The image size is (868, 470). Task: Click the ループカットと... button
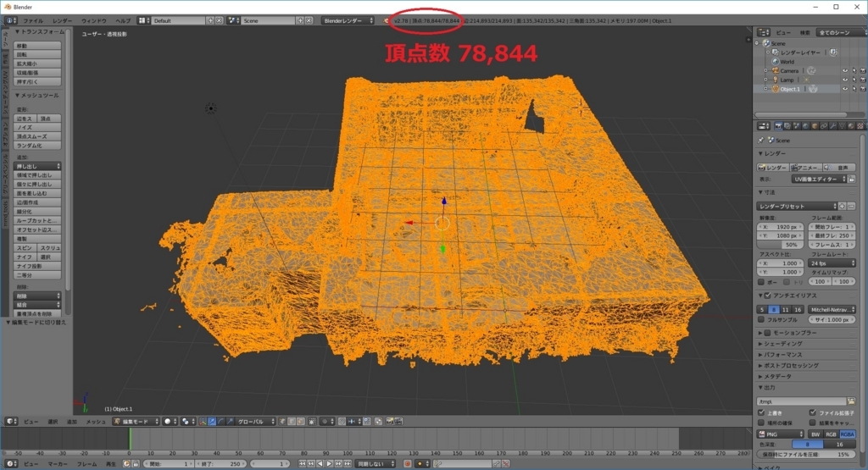point(37,221)
